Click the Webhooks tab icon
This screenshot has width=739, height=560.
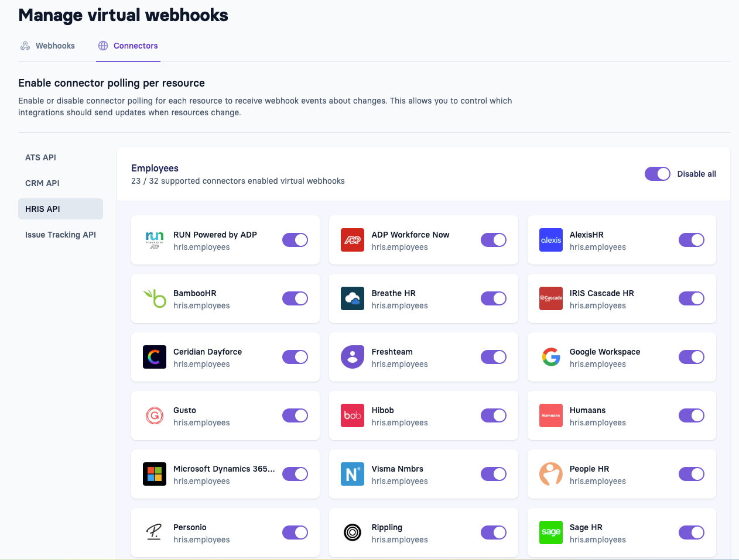[x=25, y=46]
